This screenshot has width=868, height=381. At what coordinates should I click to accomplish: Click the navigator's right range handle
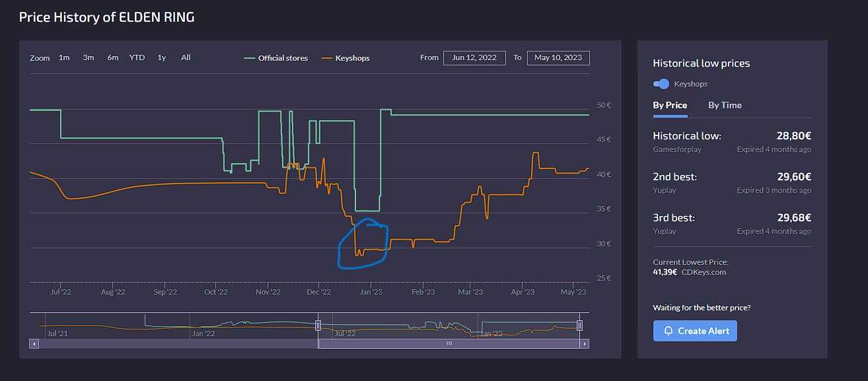coord(579,325)
